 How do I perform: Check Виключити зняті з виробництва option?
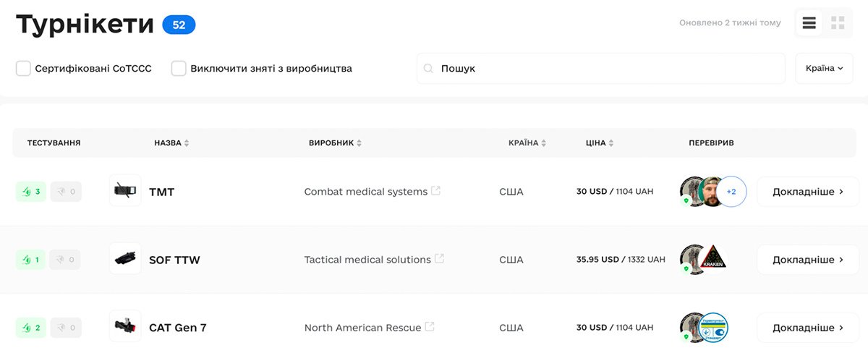point(179,69)
